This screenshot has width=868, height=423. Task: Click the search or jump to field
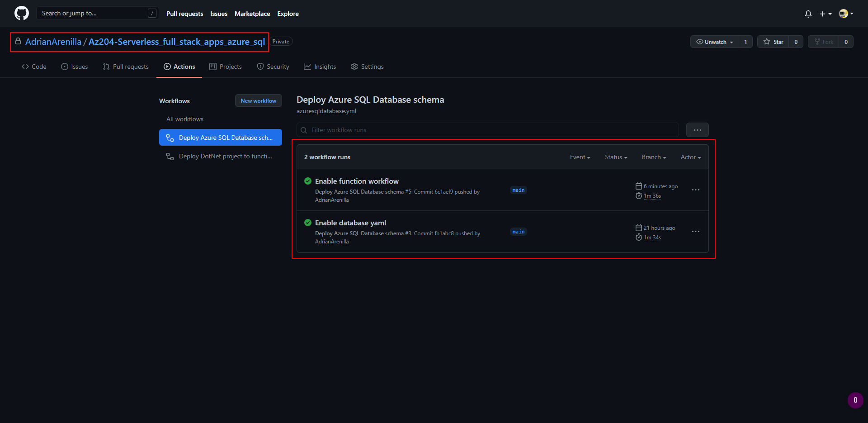point(97,13)
